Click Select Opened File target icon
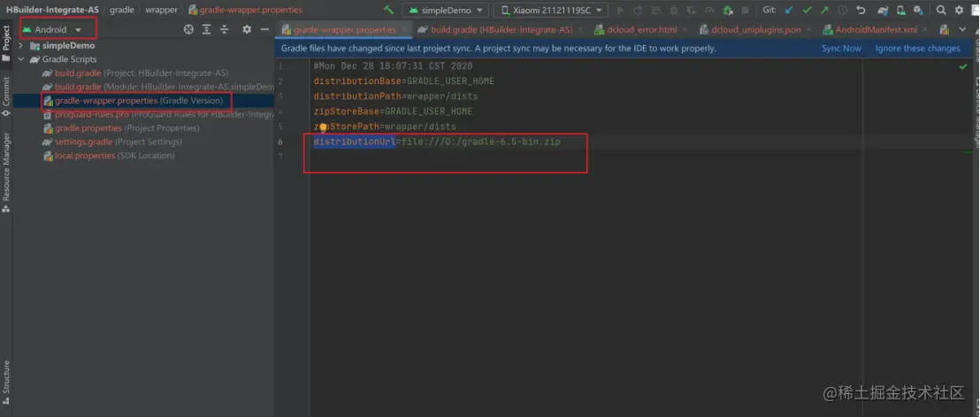Screen dimensions: 980x417 tap(188, 29)
